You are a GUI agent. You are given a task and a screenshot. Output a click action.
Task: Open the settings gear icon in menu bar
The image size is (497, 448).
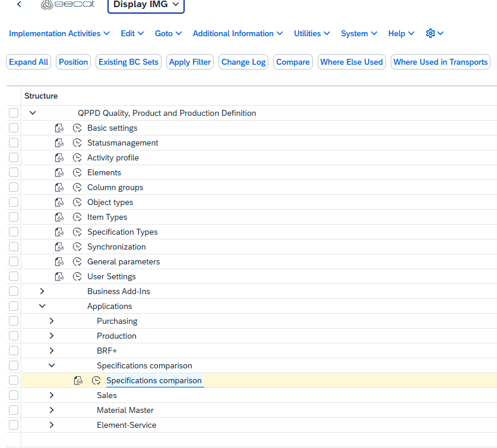(x=434, y=33)
